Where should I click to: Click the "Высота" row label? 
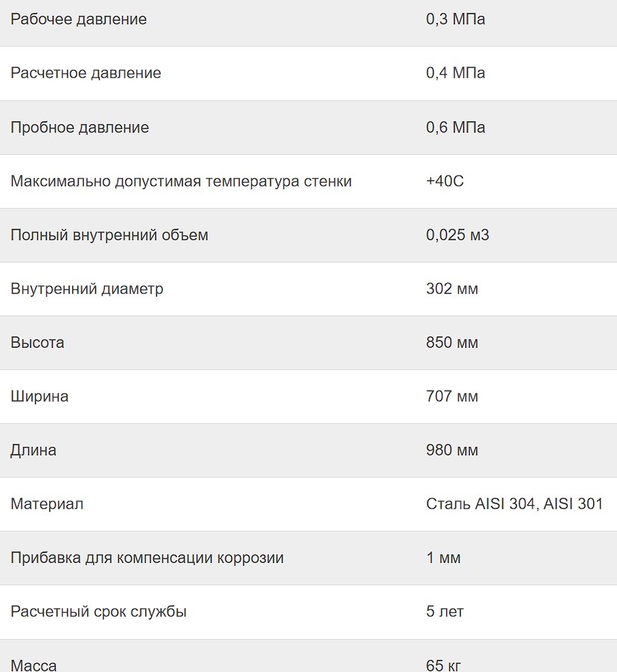click(37, 343)
